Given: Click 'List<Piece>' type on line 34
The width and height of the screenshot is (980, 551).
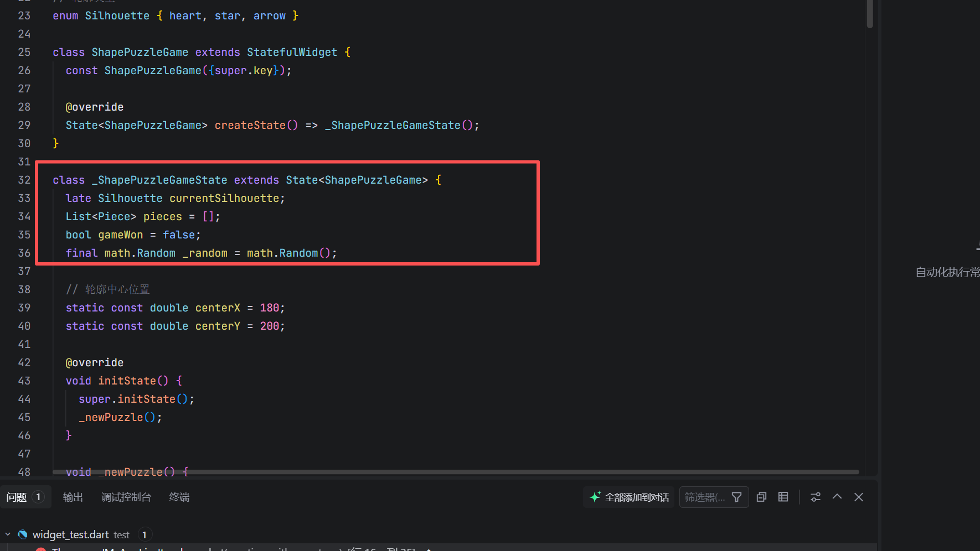Looking at the screenshot, I should [x=101, y=216].
